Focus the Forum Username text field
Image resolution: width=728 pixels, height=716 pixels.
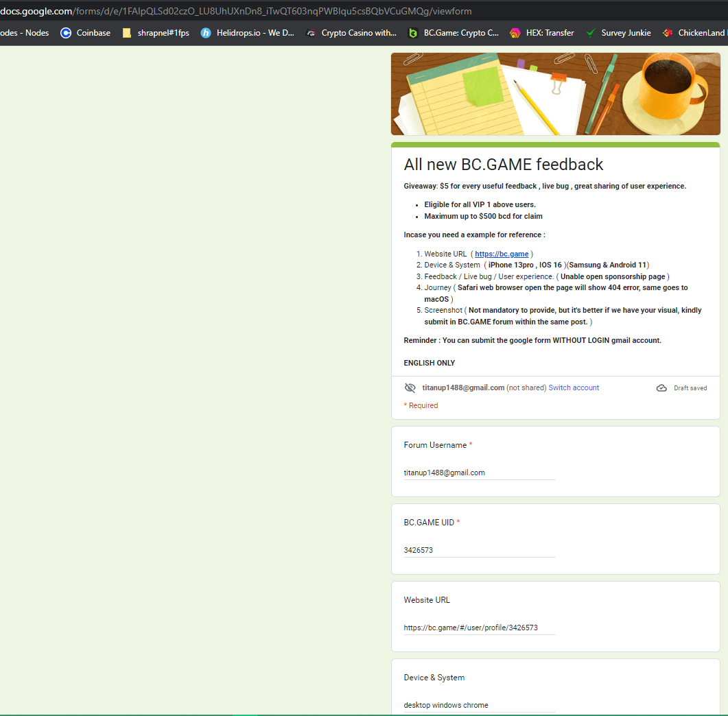479,473
